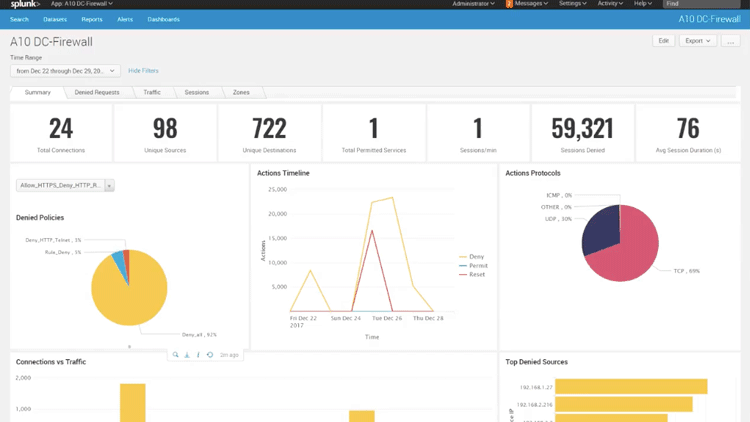
Task: Click the TCP, 69% pie label
Action: 686,271
